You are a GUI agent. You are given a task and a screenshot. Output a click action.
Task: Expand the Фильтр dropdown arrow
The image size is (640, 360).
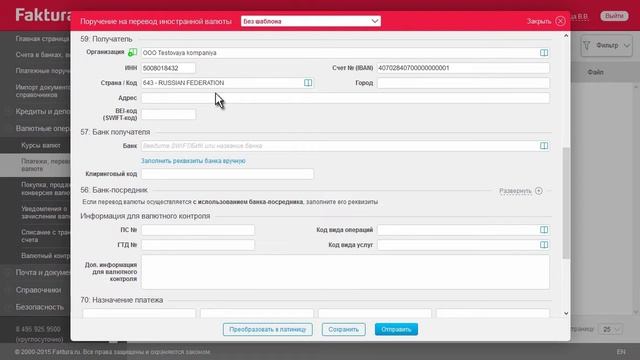point(627,45)
